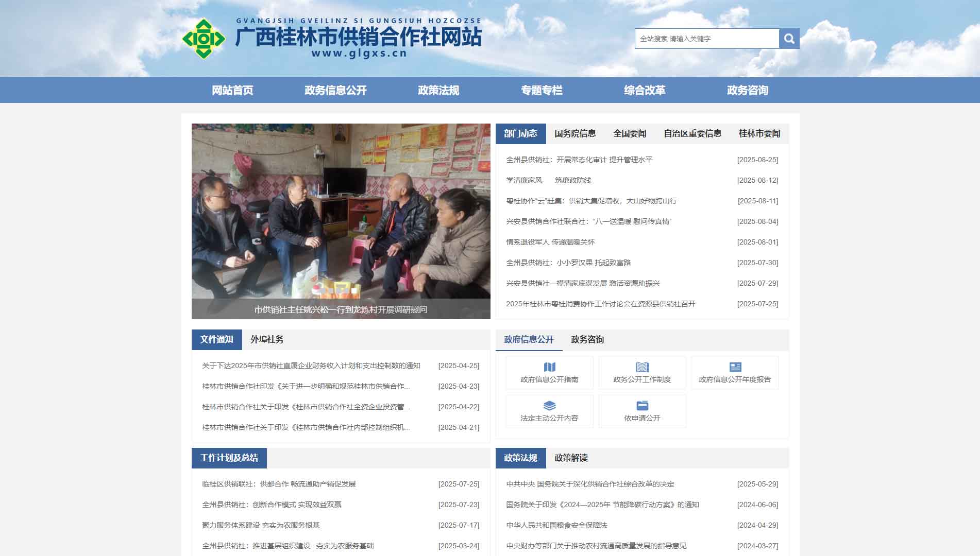
Task: Switch to 部门动态 news tab
Action: coord(520,134)
